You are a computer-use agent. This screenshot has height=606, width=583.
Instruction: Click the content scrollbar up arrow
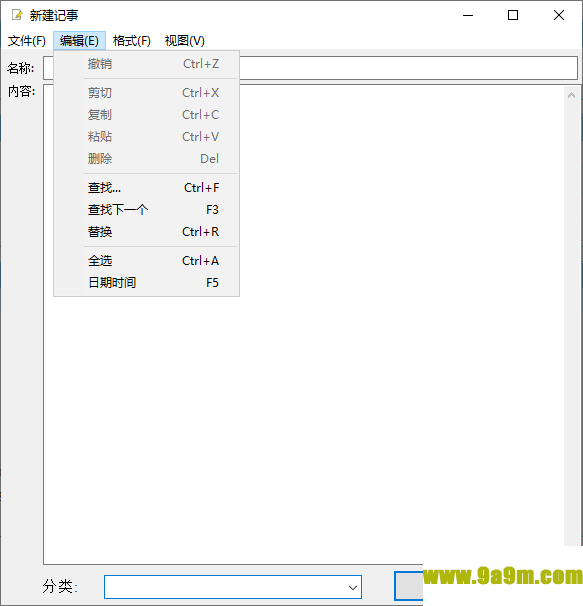pos(571,95)
